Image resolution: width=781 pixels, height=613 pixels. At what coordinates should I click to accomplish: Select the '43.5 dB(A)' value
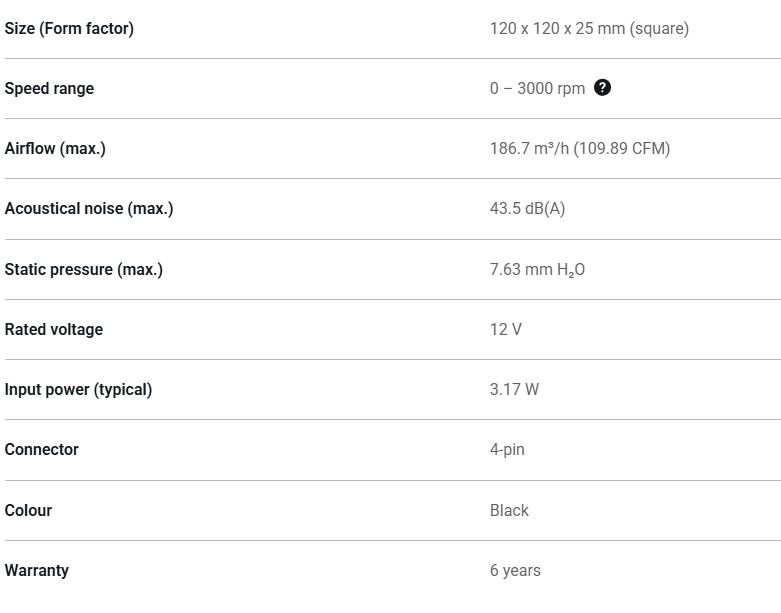(527, 208)
